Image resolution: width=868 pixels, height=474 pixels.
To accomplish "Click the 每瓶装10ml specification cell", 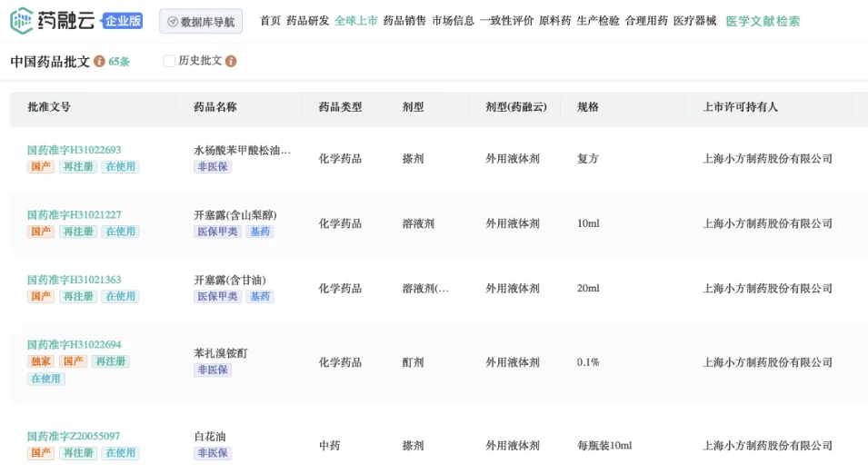I will tap(604, 445).
